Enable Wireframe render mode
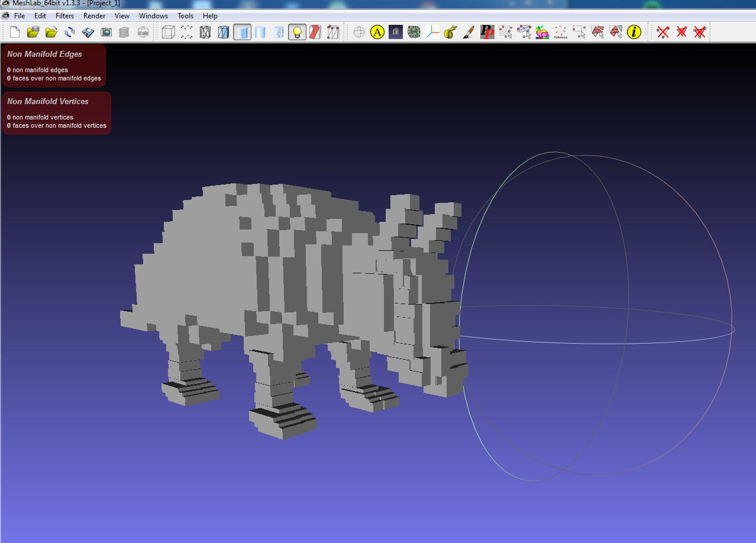This screenshot has width=756, height=543. click(x=205, y=32)
